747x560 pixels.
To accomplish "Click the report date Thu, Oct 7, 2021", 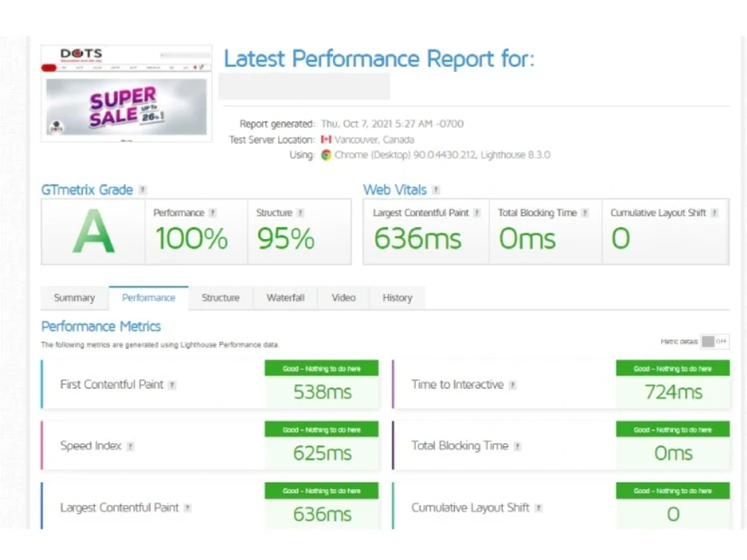I will click(x=392, y=124).
